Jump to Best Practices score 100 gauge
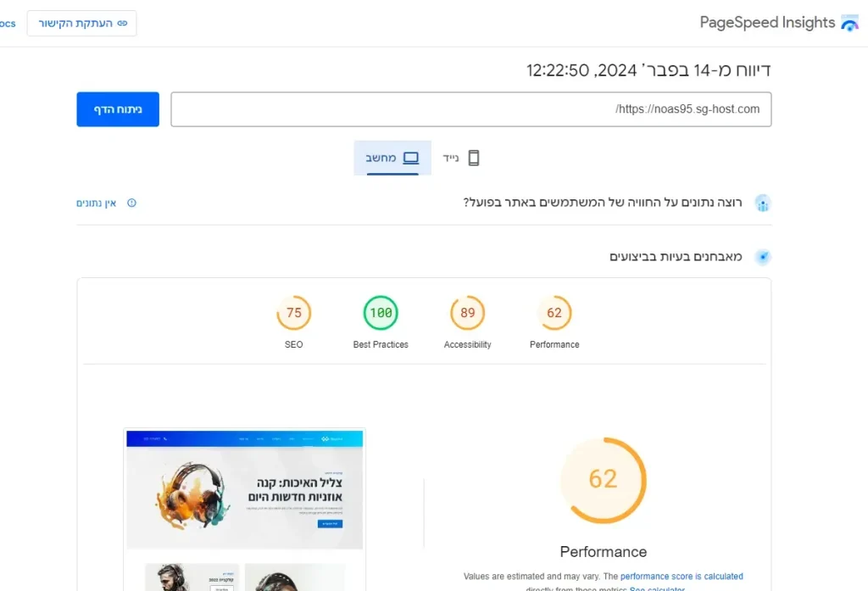This screenshot has width=868, height=591. tap(381, 313)
